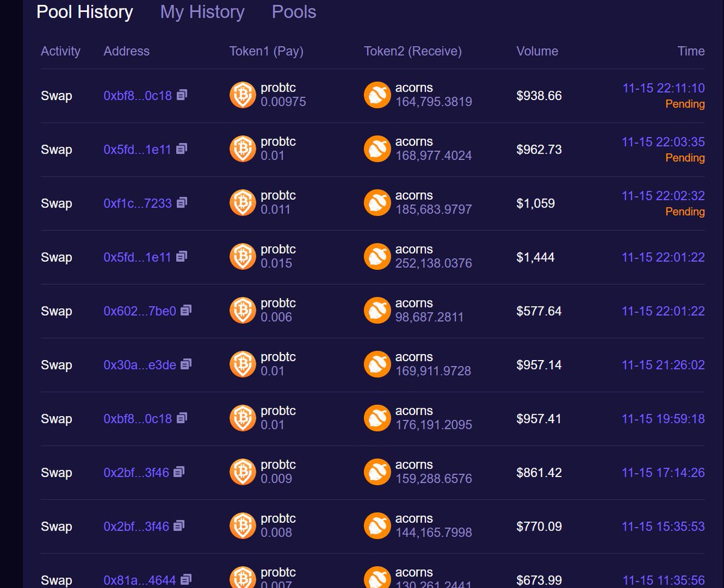
Task: Click the Activity column header
Action: [60, 51]
